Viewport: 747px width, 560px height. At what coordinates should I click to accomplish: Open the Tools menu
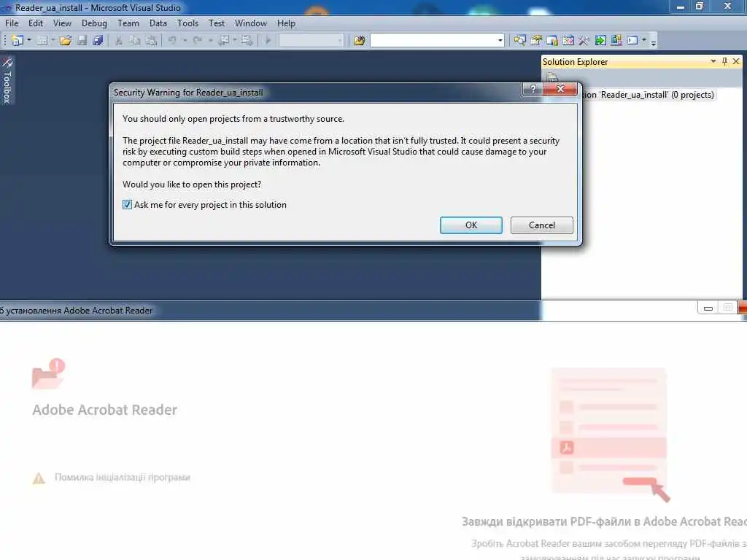[187, 23]
